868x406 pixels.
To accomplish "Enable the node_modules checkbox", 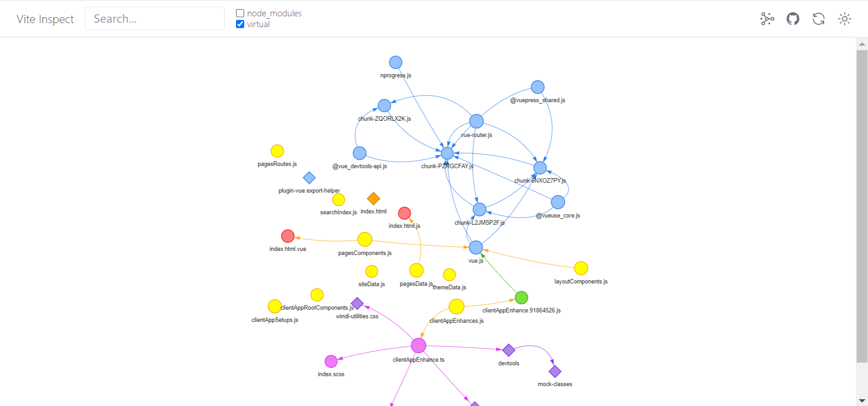I will (x=240, y=14).
